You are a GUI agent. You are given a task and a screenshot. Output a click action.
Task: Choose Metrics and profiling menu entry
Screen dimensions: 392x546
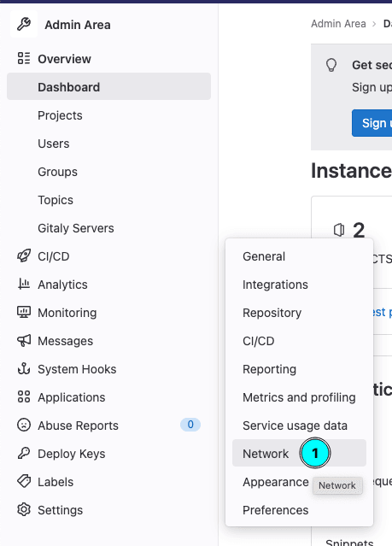[299, 397]
